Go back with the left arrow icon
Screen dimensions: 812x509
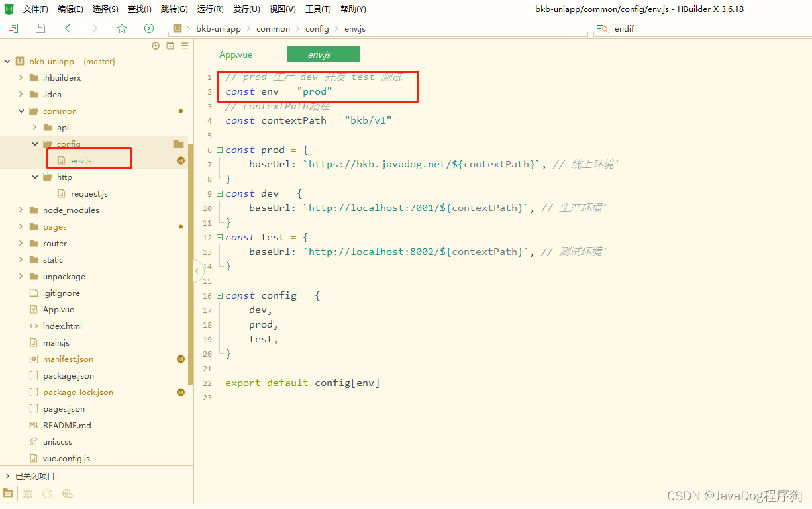[x=68, y=28]
